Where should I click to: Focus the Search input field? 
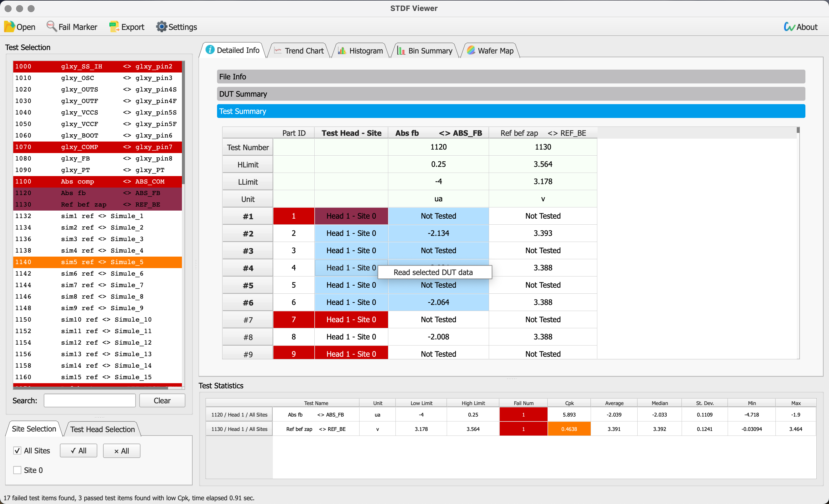tap(90, 400)
